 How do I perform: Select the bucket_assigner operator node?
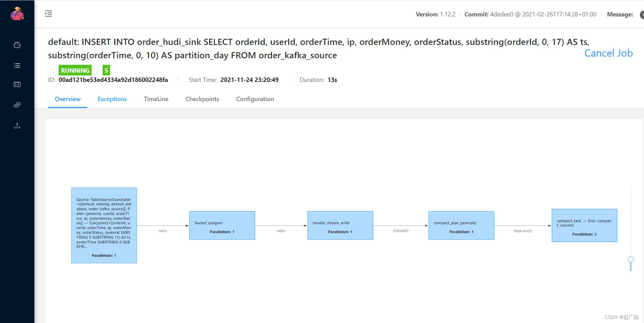222,225
